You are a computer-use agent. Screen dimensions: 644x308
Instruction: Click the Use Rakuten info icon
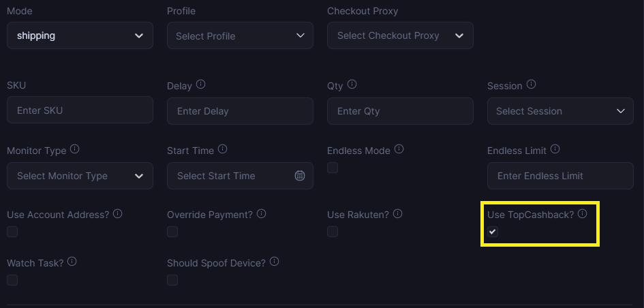(398, 214)
